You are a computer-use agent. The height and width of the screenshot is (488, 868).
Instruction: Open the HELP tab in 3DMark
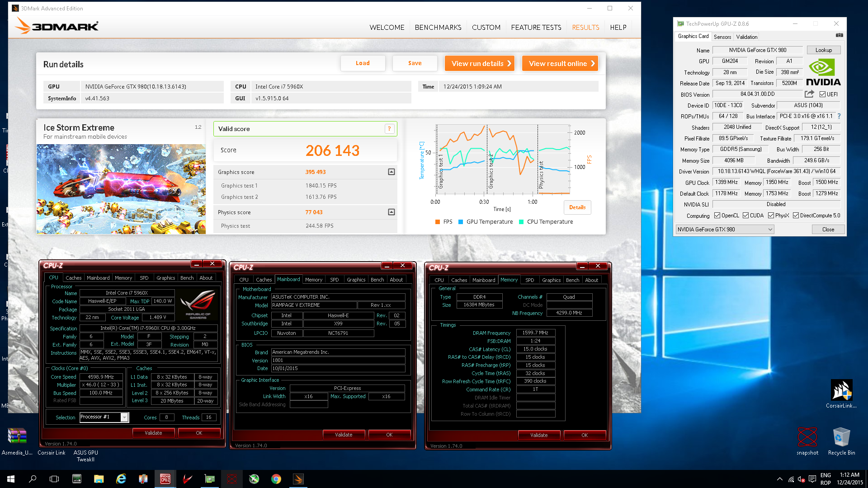point(618,28)
